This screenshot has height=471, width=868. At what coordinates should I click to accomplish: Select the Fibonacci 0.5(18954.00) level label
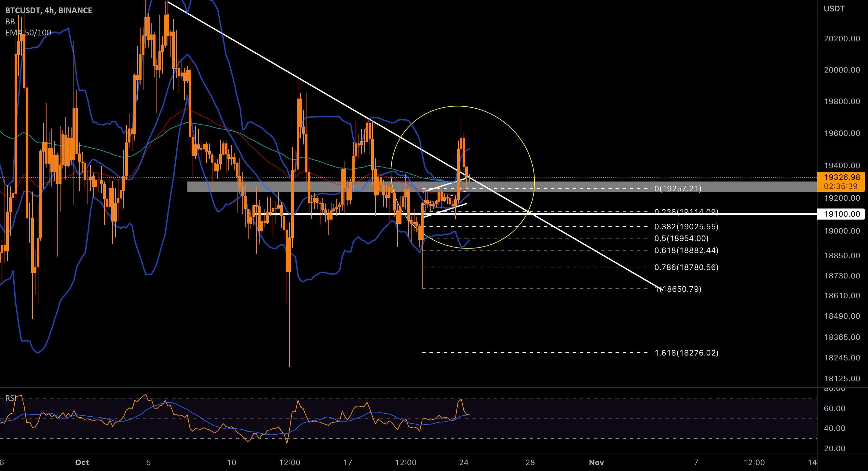681,238
